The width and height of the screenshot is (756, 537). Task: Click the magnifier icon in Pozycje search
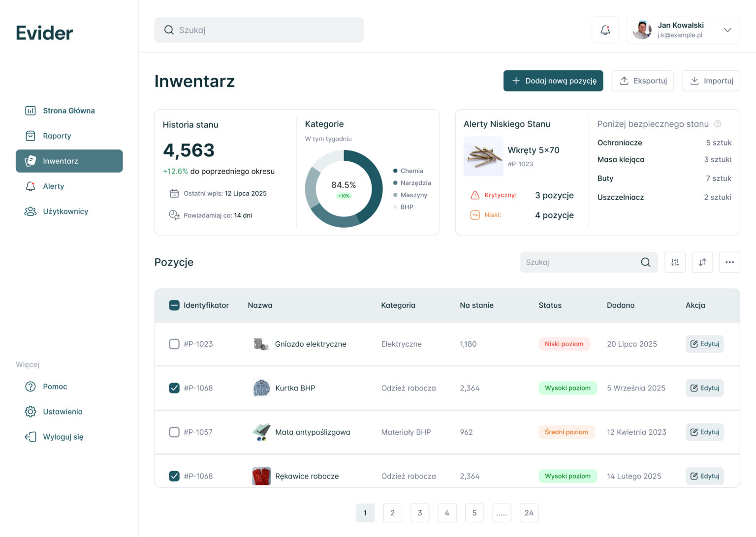click(x=645, y=262)
